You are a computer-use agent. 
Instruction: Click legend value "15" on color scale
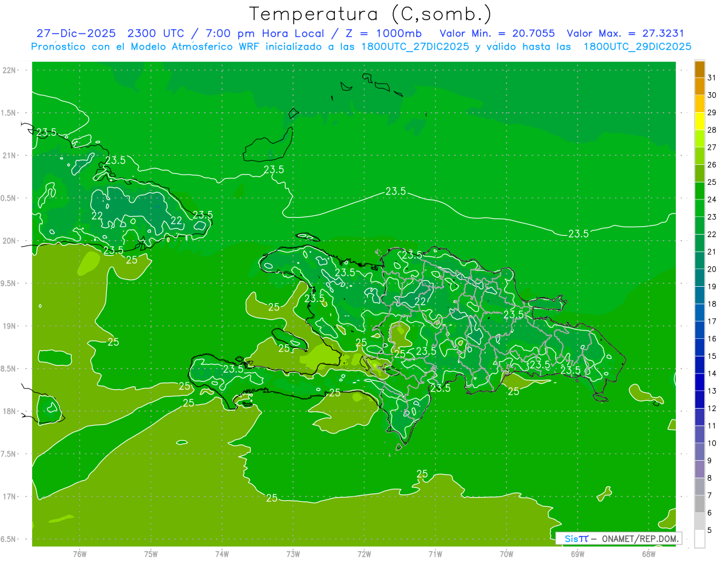tap(712, 356)
